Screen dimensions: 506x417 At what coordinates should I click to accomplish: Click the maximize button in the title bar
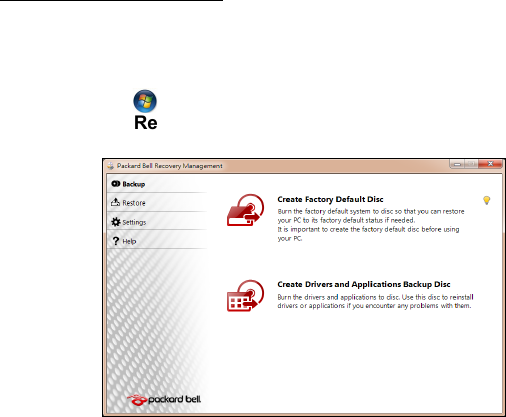click(x=471, y=164)
